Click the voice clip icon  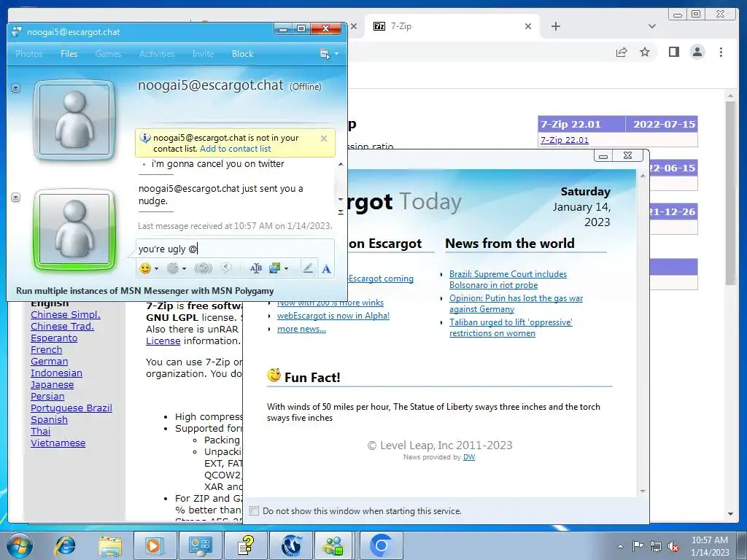[x=226, y=268]
